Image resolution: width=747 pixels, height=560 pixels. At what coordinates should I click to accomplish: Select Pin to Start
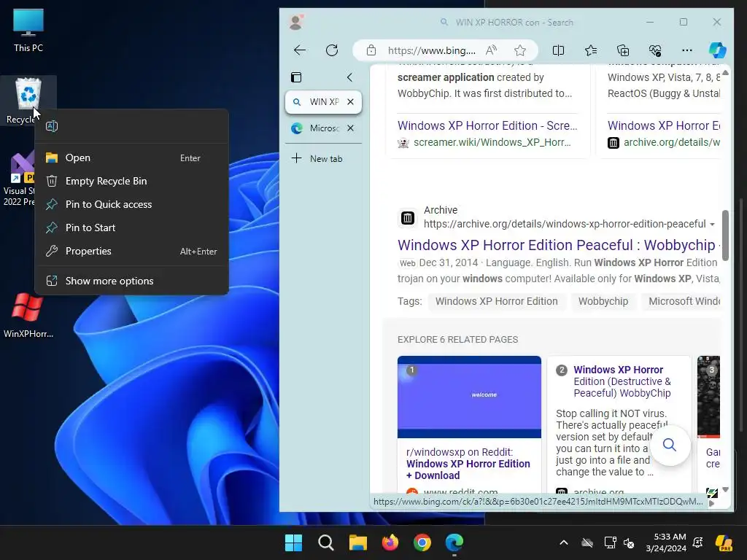pyautogui.click(x=131, y=227)
